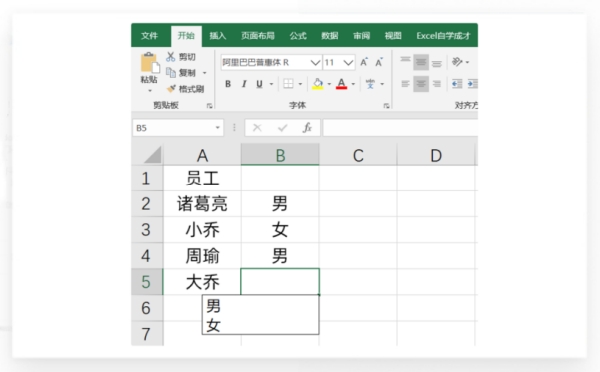Select the Format Painter (格式刷) brush

(171, 89)
